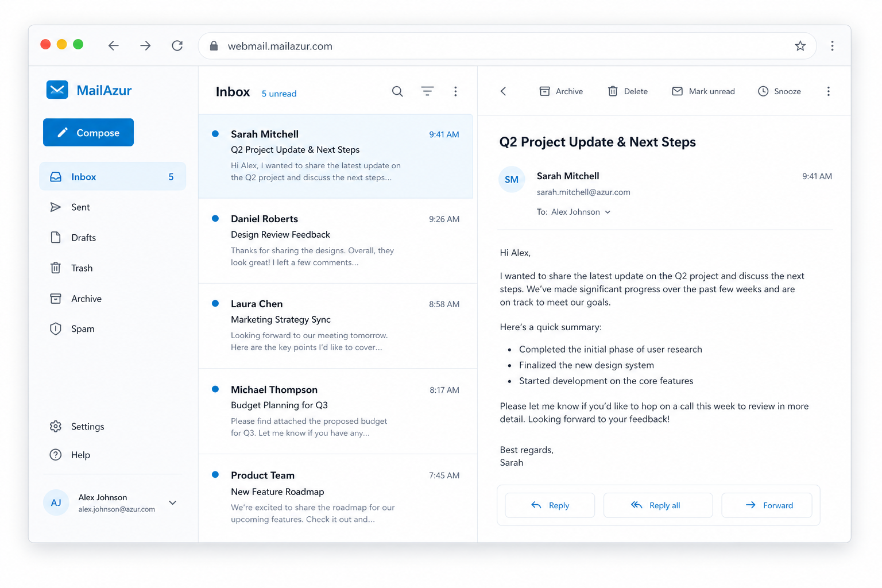Viewport: 882px width, 588px height.
Task: Mark the open email as unread
Action: [x=703, y=91]
